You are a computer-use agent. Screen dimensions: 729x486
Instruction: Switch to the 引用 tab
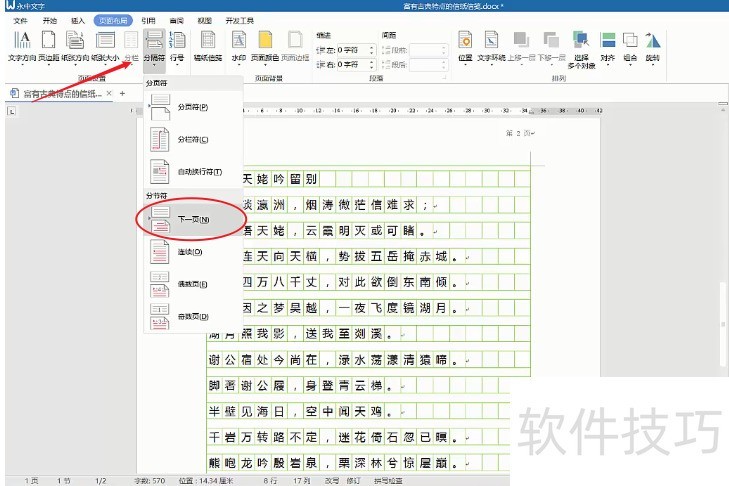(x=148, y=20)
